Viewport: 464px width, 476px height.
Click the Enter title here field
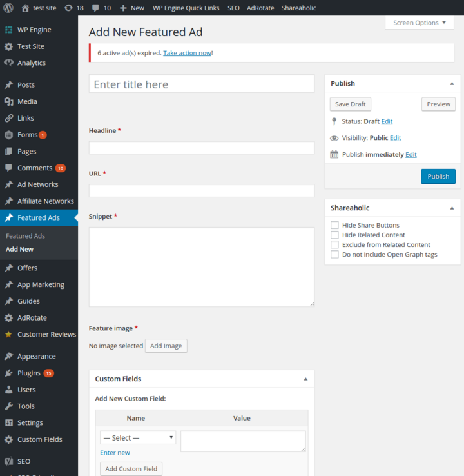[201, 84]
